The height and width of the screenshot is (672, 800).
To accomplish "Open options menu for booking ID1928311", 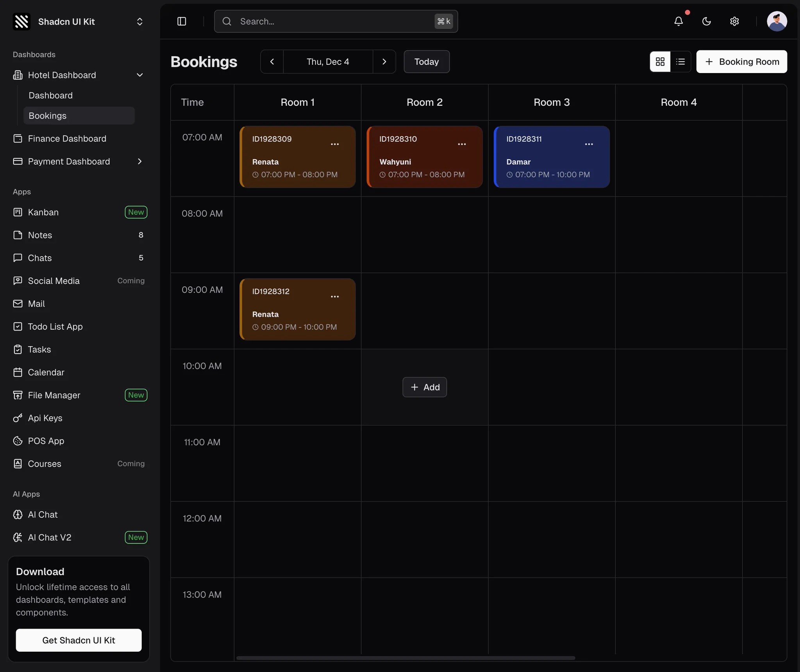I will [x=589, y=144].
